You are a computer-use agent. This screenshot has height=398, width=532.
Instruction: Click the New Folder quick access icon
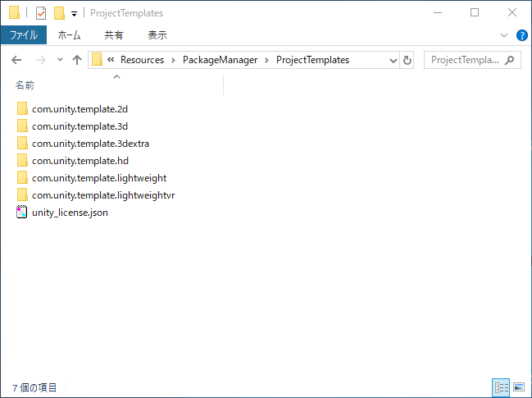click(x=59, y=13)
